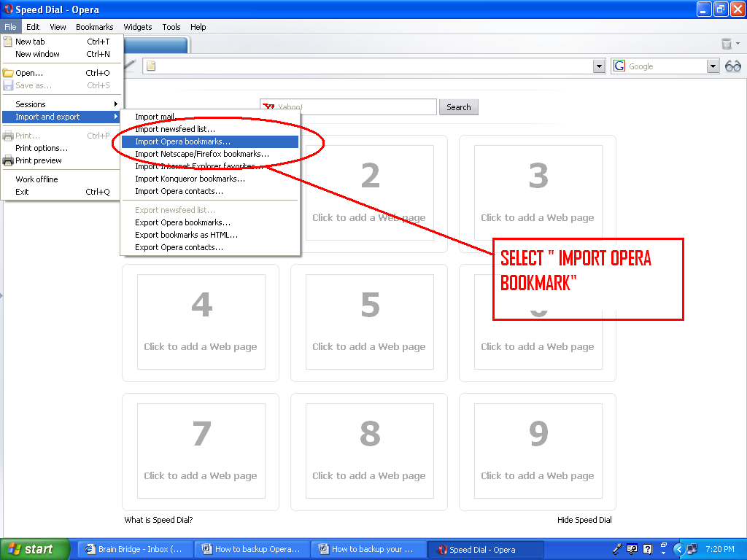Select Export bookmarks as HTML

click(210, 235)
